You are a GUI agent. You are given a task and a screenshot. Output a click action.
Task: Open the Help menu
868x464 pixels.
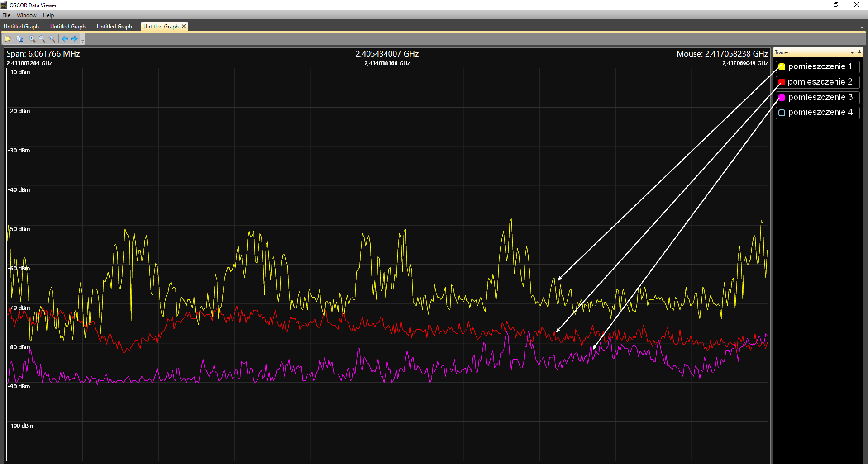pos(48,15)
